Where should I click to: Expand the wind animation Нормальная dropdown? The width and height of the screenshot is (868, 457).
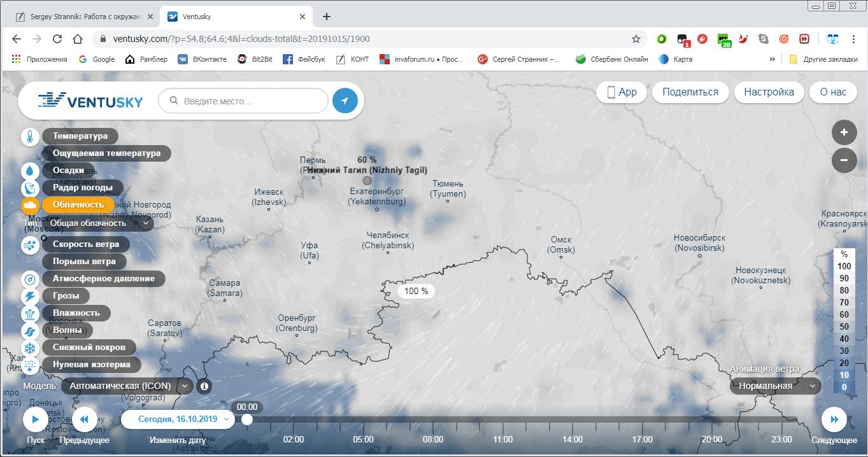(x=775, y=386)
